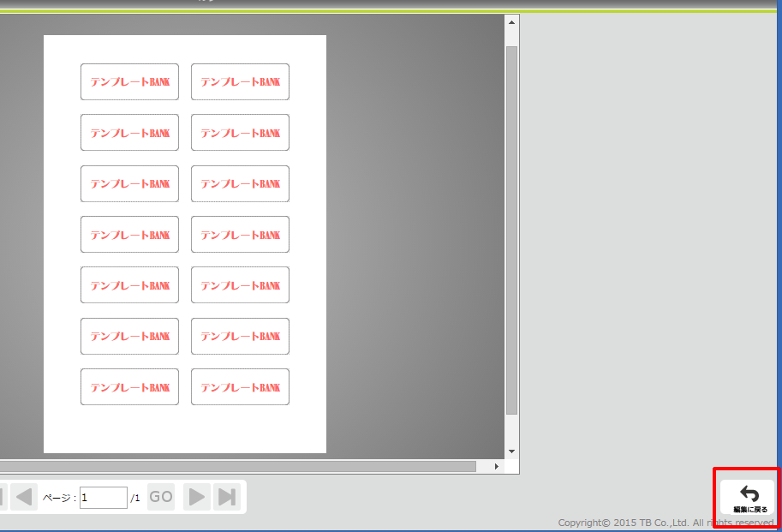The width and height of the screenshot is (782, 532).
Task: Jump to the last page icon
Action: (x=227, y=497)
